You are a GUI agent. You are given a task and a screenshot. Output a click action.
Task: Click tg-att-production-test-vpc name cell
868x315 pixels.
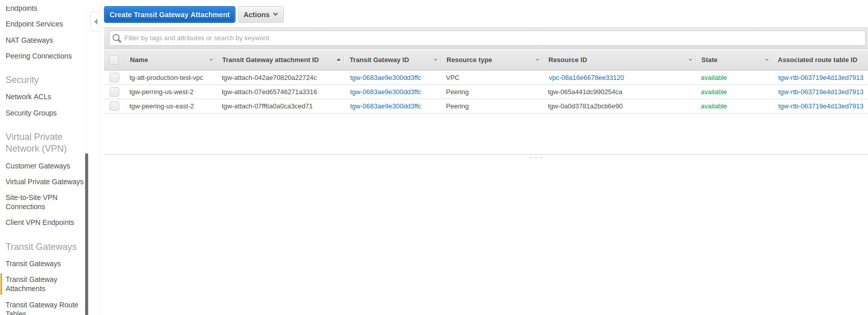(x=166, y=78)
